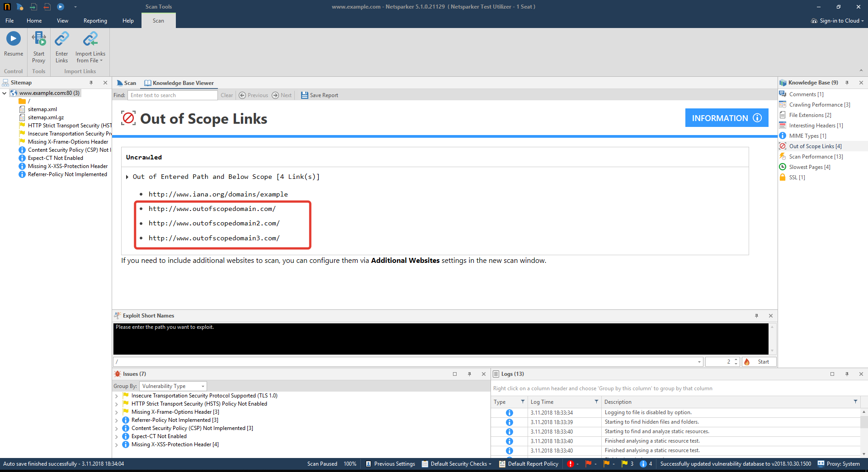The width and height of the screenshot is (868, 472).
Task: Go to Next search result
Action: point(282,95)
